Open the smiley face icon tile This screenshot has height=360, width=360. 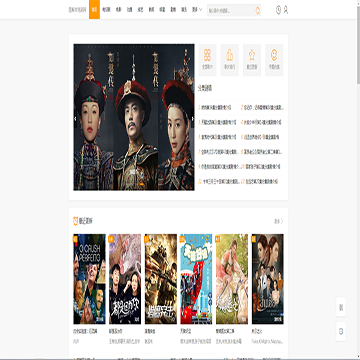274,60
